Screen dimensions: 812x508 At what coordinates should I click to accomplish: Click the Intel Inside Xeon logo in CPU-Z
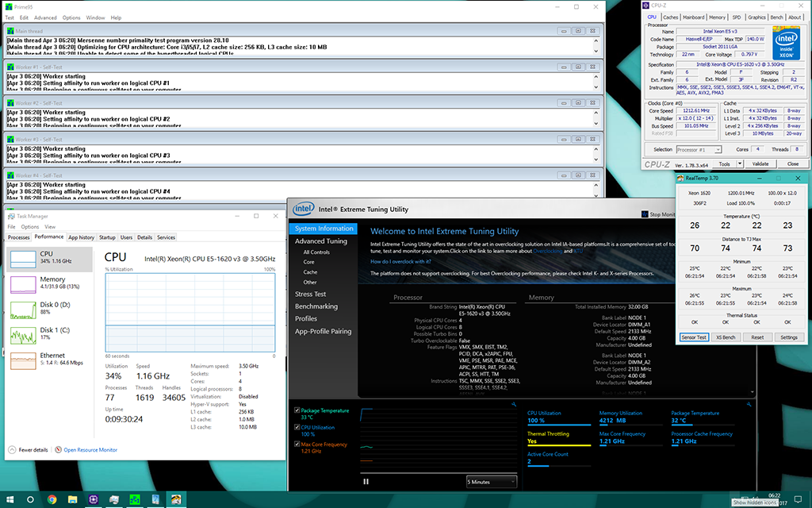[x=786, y=44]
